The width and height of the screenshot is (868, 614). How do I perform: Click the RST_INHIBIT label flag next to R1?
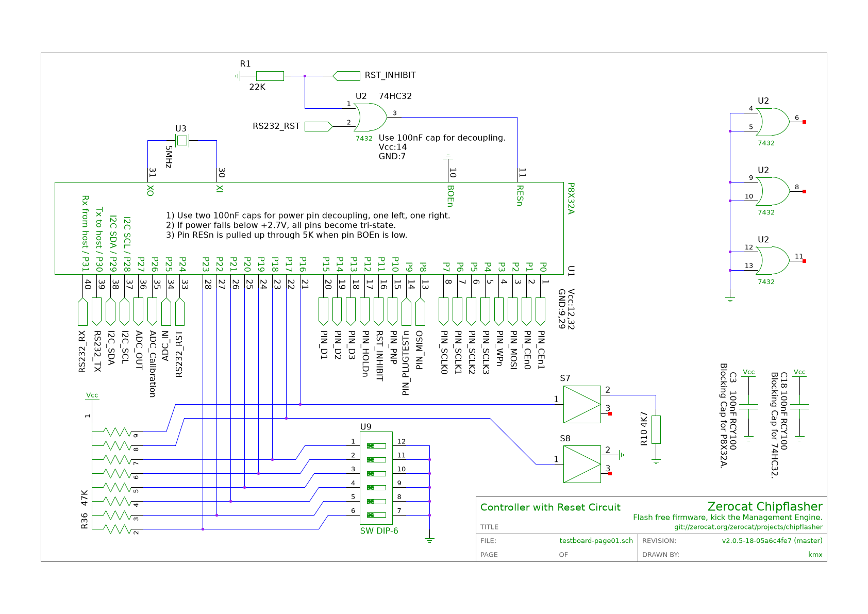(x=346, y=76)
